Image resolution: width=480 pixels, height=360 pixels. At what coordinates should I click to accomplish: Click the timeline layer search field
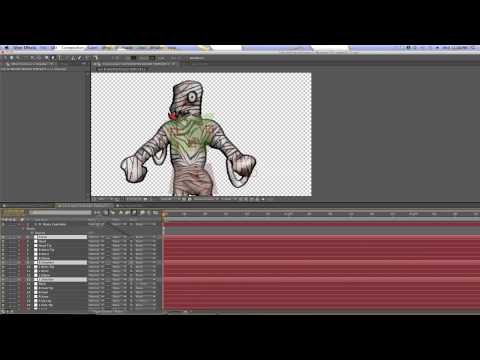click(60, 212)
